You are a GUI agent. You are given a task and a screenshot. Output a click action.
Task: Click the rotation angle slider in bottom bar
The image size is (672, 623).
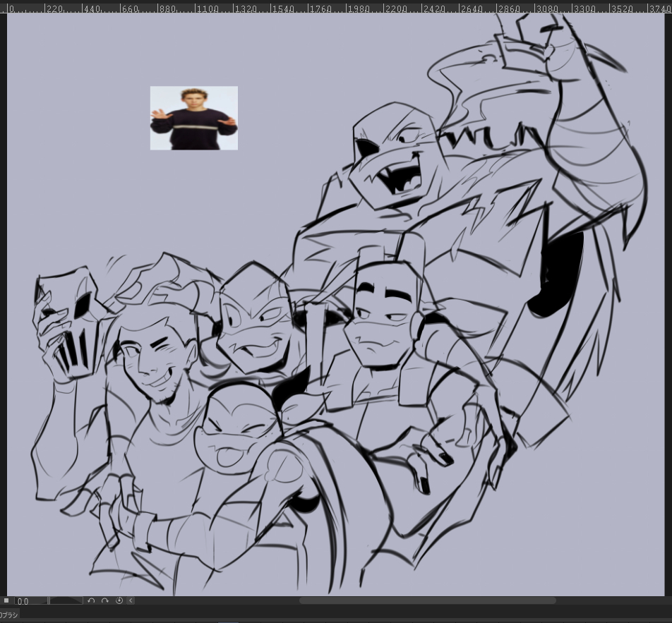point(66,600)
